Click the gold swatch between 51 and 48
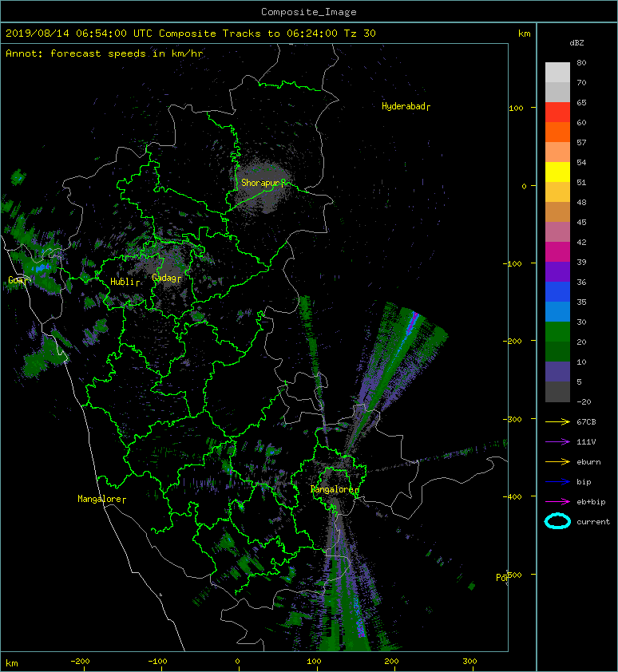This screenshot has height=672, width=618. pyautogui.click(x=557, y=192)
